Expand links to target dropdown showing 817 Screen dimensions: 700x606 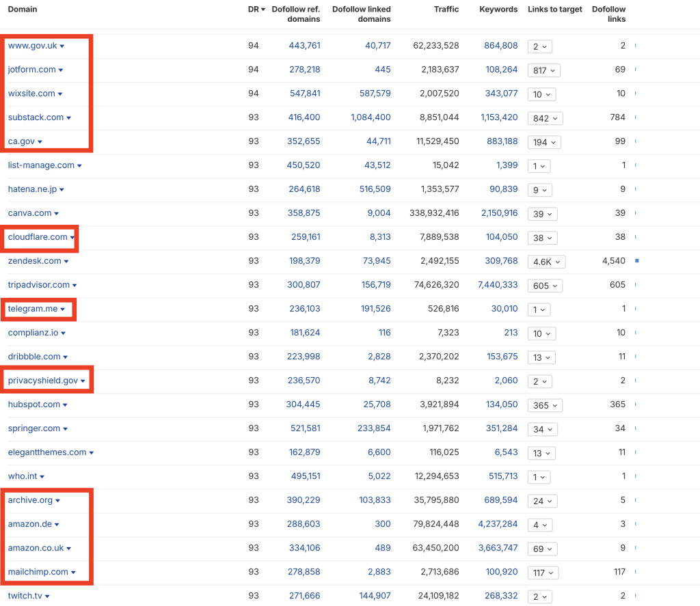tap(543, 70)
